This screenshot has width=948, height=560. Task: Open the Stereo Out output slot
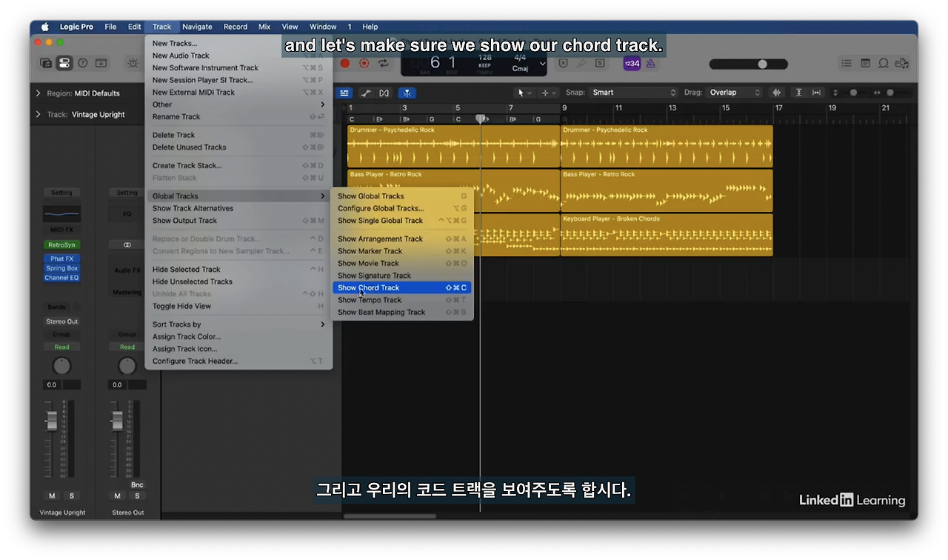click(61, 321)
